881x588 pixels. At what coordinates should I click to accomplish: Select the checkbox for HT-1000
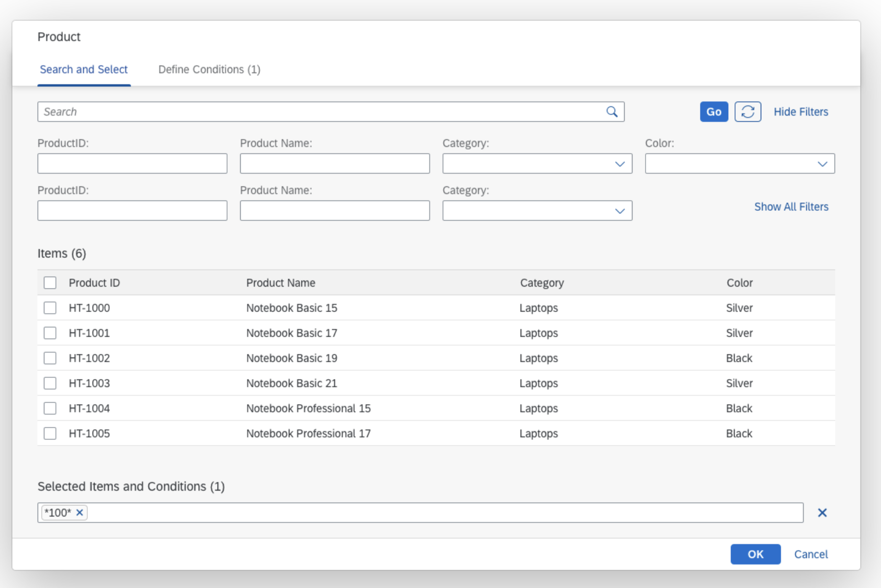click(x=50, y=308)
